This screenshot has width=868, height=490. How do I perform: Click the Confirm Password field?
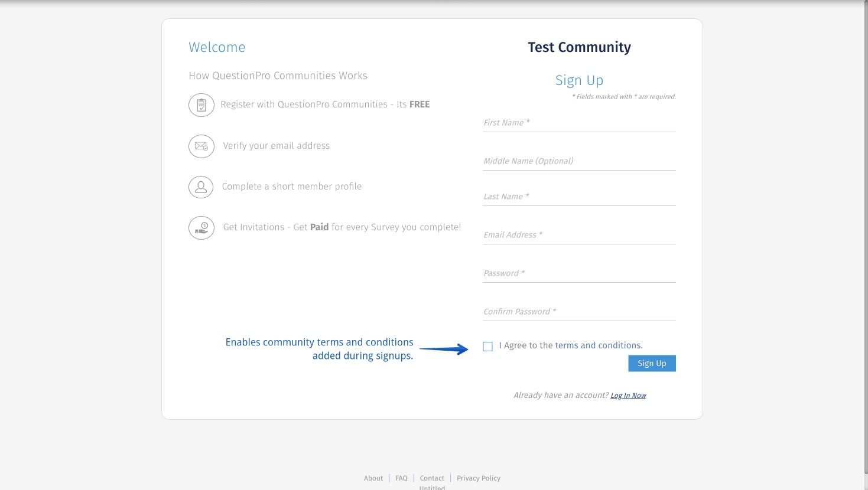[x=579, y=312]
